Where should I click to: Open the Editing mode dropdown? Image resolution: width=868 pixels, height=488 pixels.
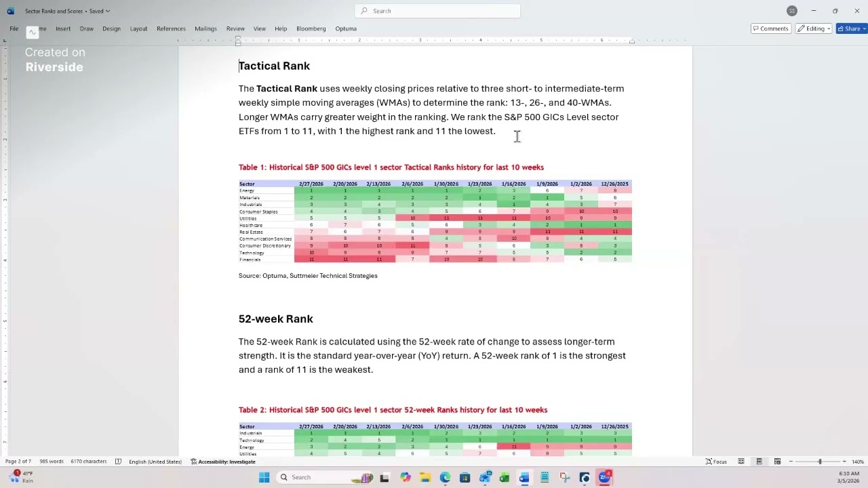tap(814, 28)
